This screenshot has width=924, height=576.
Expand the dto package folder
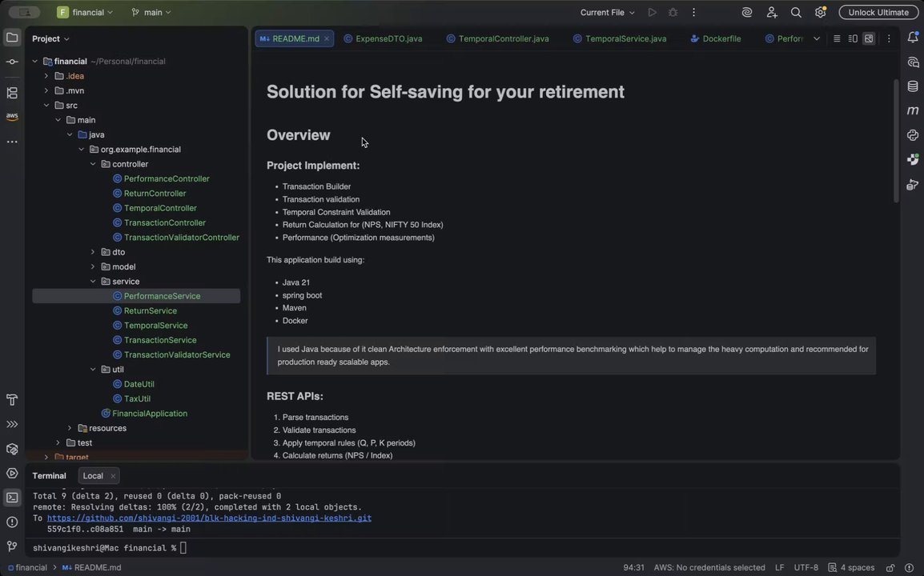93,252
